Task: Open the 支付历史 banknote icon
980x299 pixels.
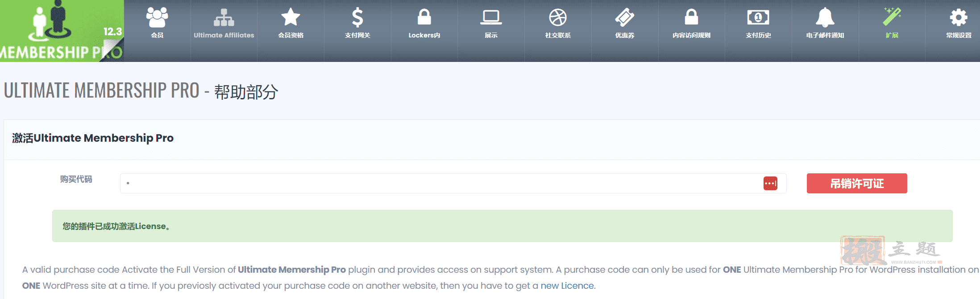Action: tap(758, 17)
